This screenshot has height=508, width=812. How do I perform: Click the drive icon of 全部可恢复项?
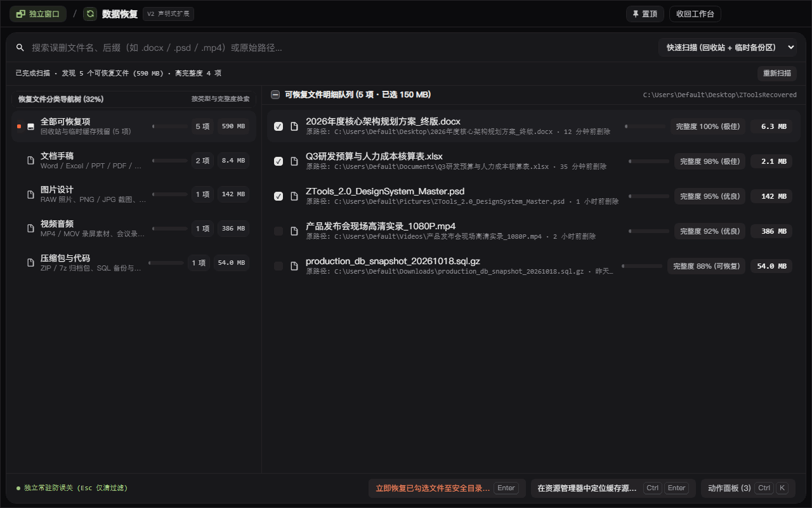coord(30,126)
